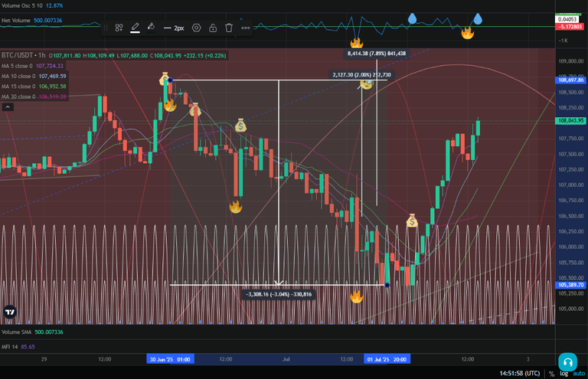Delete the drawing with the trash icon
Image resolution: width=588 pixels, height=379 pixels.
pyautogui.click(x=229, y=28)
